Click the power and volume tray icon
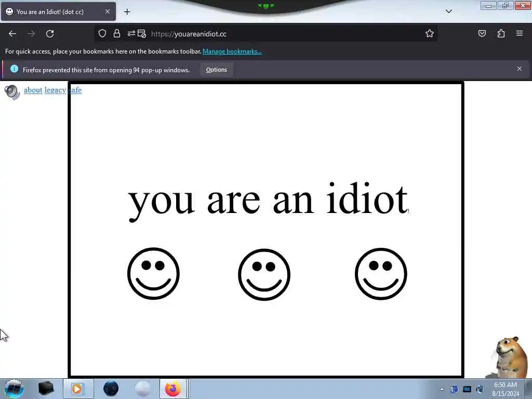 point(480,389)
